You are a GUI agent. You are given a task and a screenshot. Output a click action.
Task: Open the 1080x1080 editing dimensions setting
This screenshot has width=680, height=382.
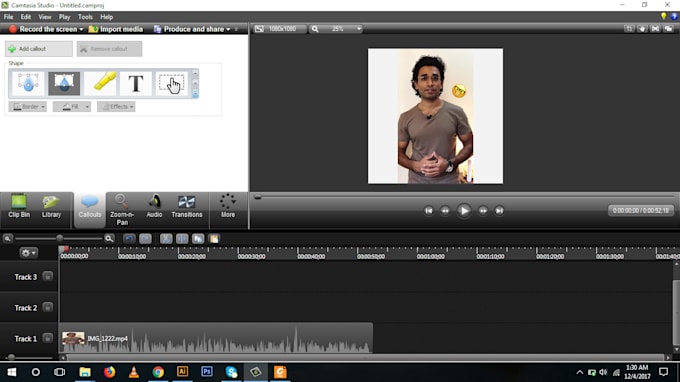(x=279, y=29)
